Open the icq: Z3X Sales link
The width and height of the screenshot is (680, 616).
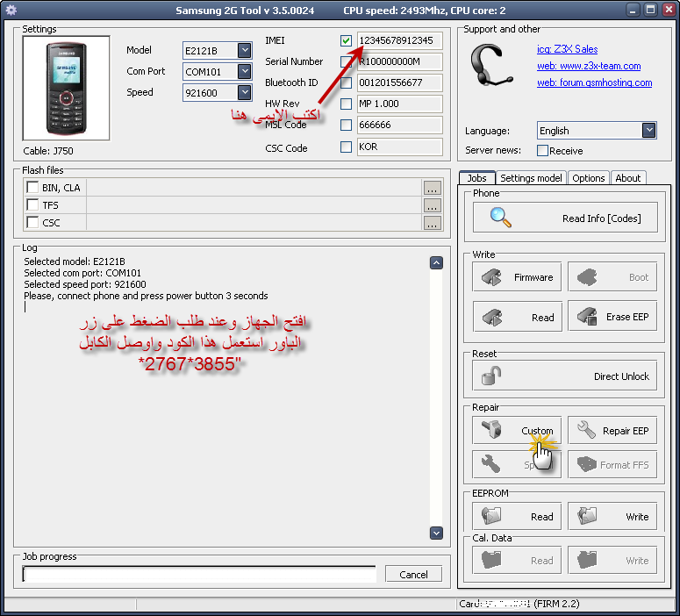coord(567,49)
